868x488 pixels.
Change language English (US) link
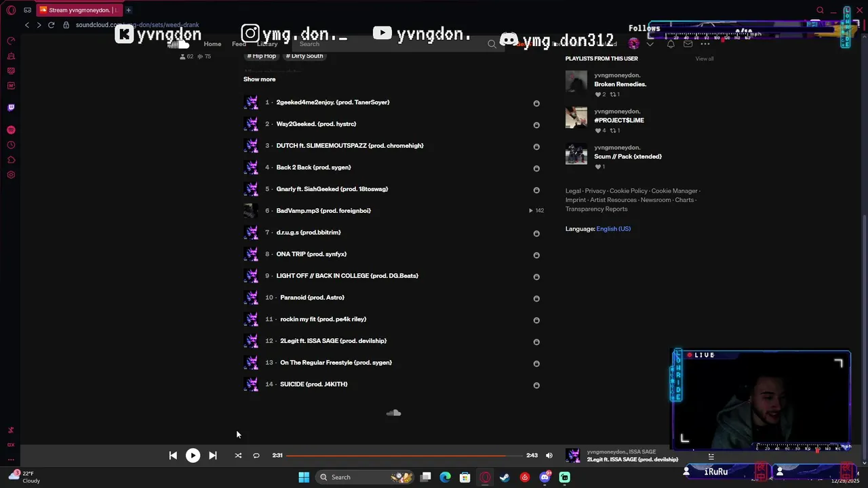tap(613, 229)
